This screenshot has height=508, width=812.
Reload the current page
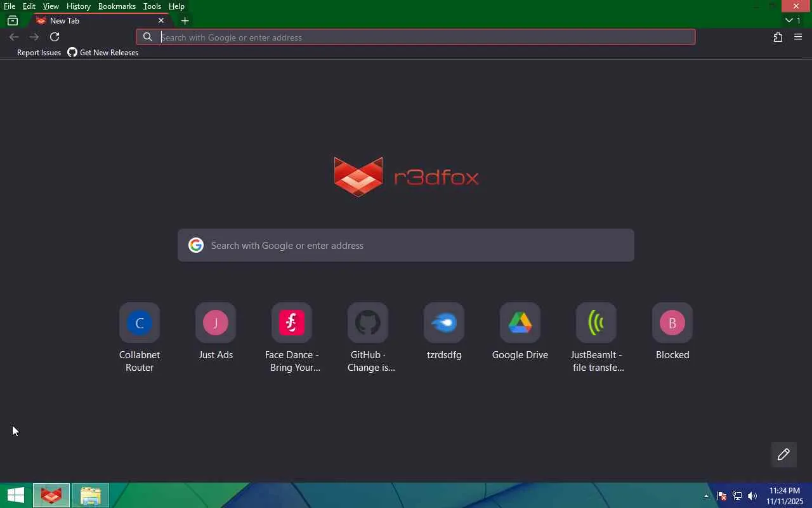55,37
